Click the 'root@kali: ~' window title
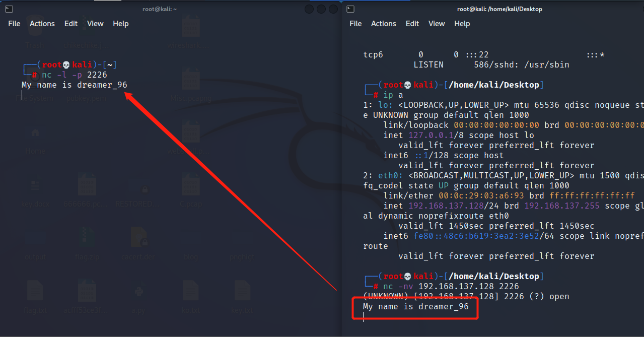This screenshot has width=644, height=337. tap(160, 9)
